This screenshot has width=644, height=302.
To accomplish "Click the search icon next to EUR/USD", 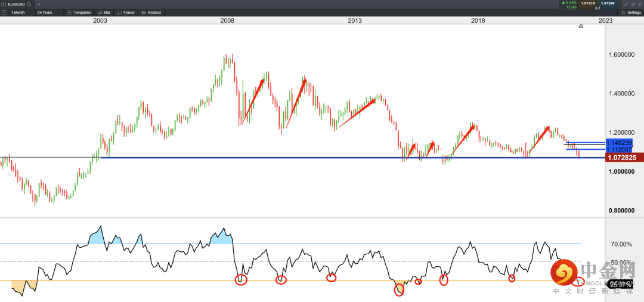I will coord(29,4).
